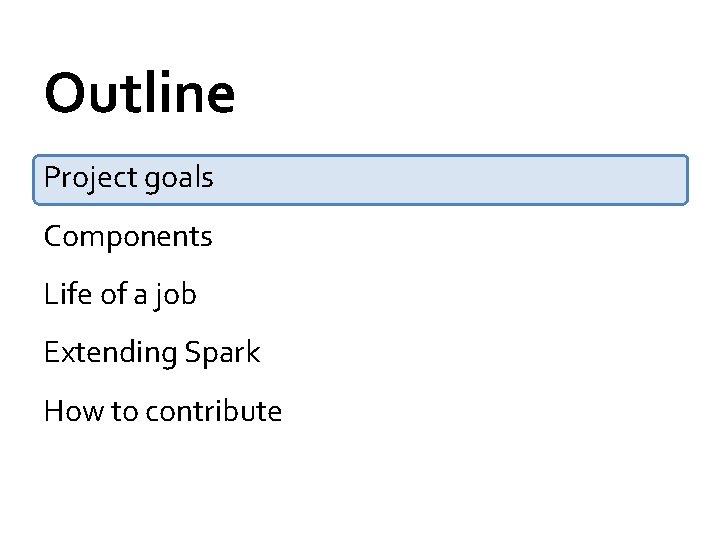Image resolution: width=720 pixels, height=540 pixels.
Task: Click the word Extending in the list
Action: 111,353
